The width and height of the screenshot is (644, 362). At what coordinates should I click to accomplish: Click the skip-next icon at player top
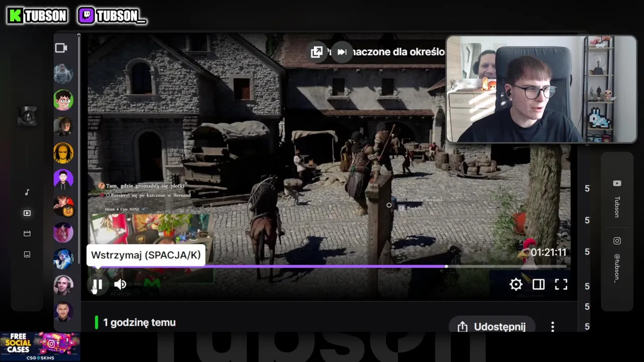[342, 52]
